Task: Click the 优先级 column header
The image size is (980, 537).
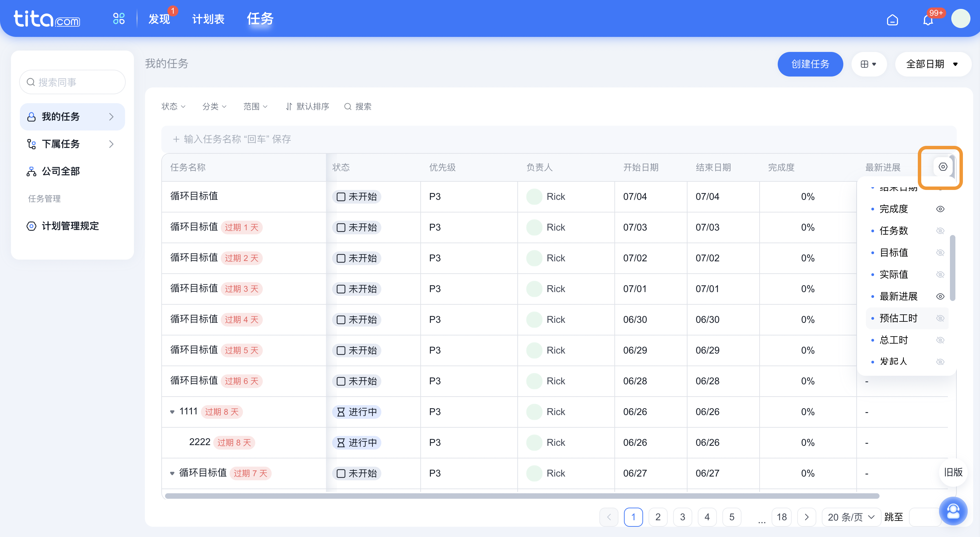Action: 443,167
